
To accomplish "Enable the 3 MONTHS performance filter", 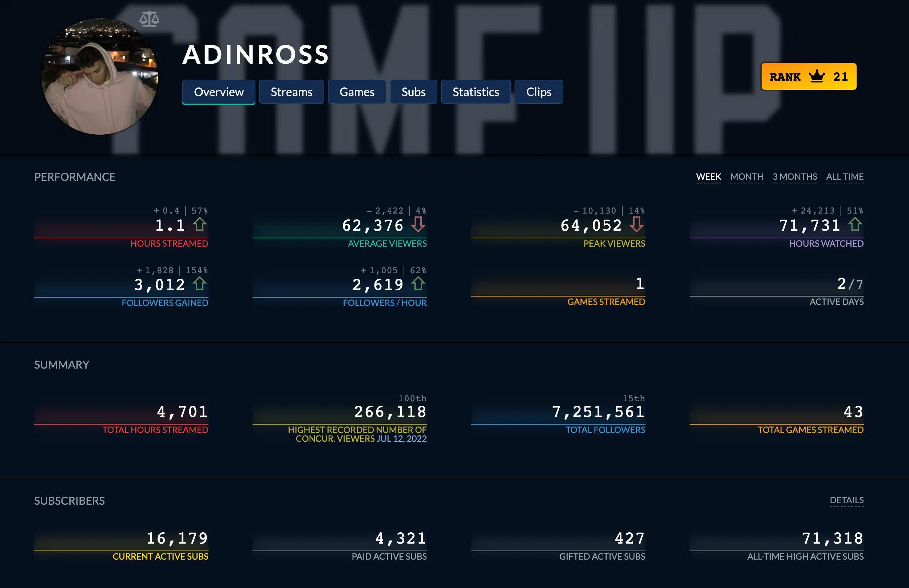I will (794, 176).
